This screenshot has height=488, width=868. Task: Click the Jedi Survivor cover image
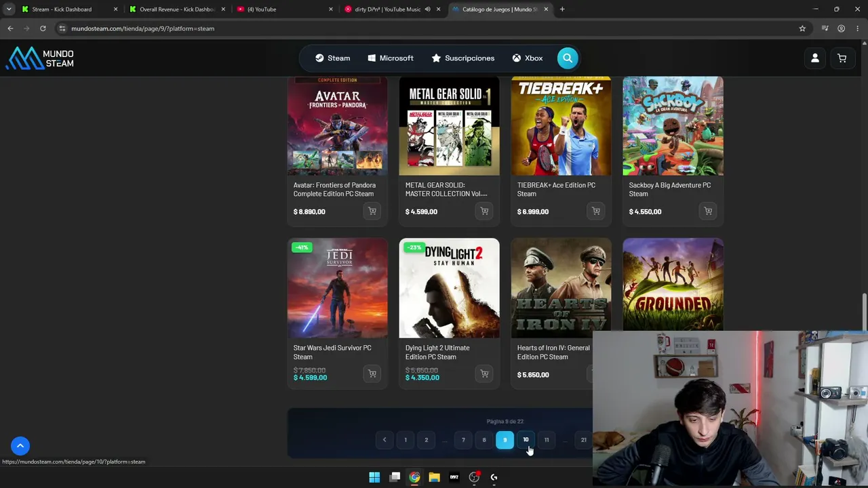coord(337,288)
